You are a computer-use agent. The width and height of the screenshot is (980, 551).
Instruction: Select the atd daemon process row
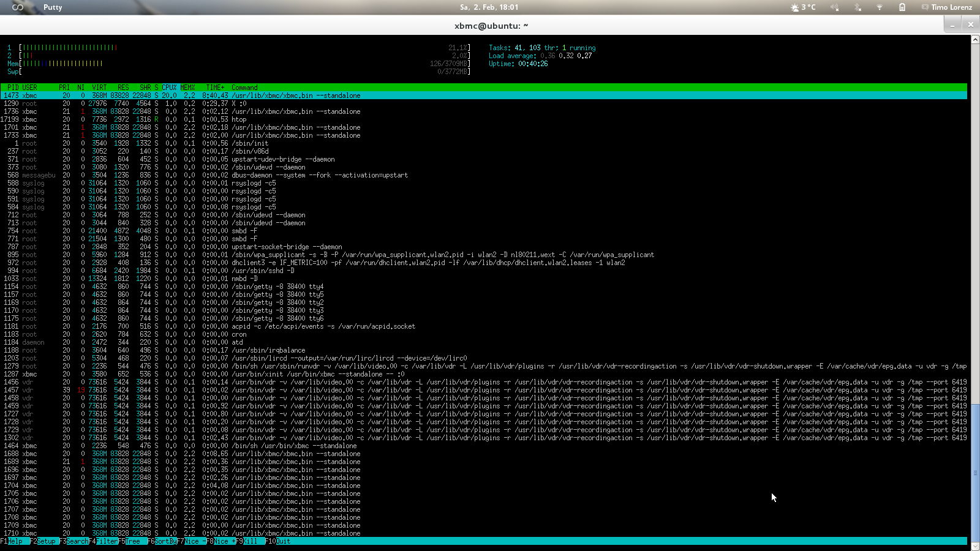(x=484, y=342)
